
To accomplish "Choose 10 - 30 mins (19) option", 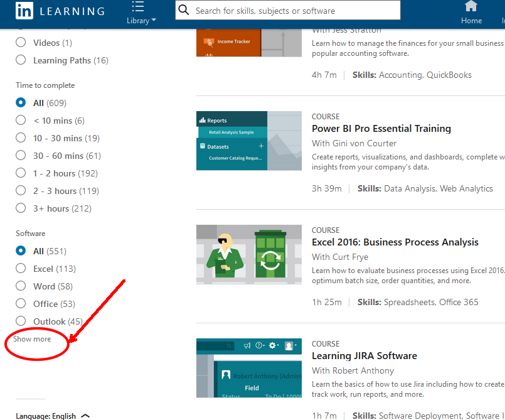I will click(21, 137).
